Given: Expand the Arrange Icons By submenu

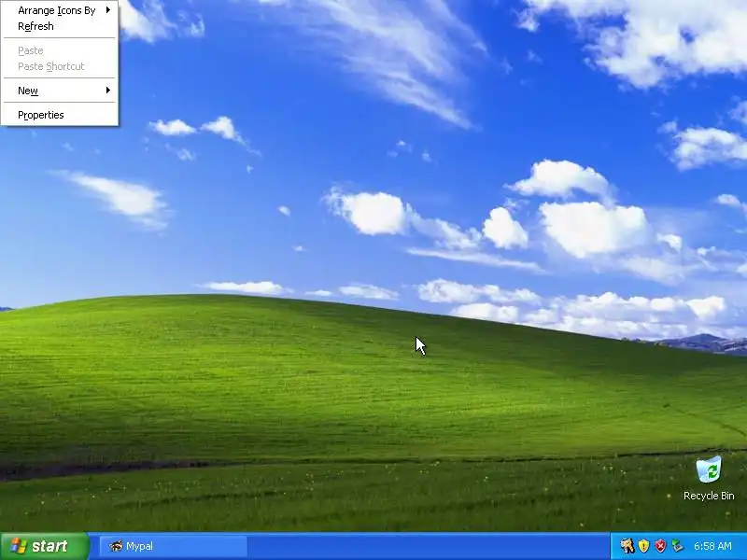Looking at the screenshot, I should (x=60, y=10).
